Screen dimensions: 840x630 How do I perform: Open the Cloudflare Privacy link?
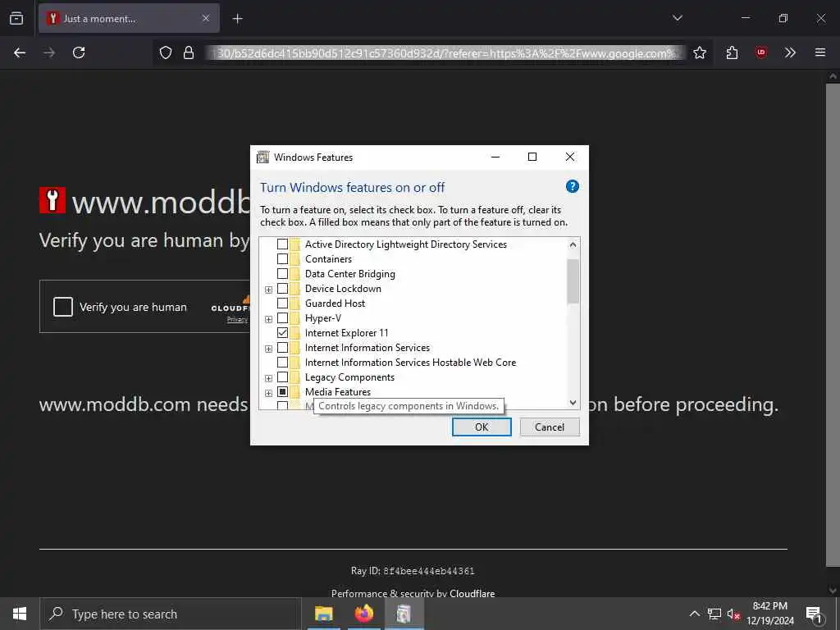click(237, 320)
